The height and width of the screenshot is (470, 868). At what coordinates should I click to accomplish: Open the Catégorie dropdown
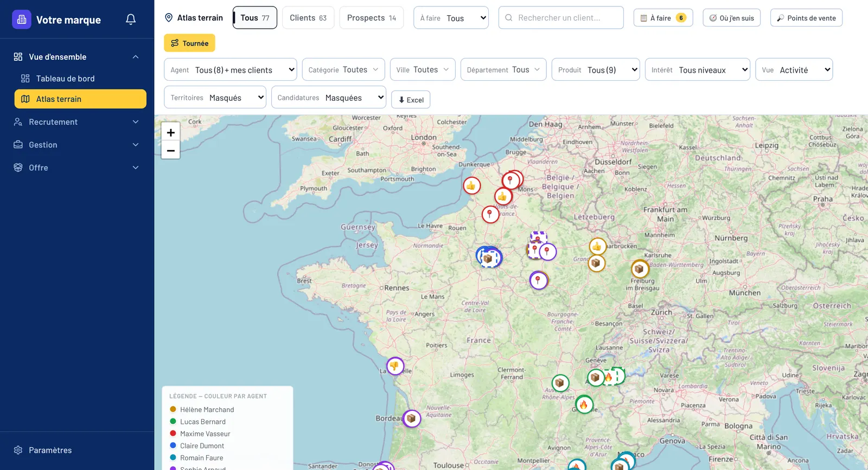point(343,69)
